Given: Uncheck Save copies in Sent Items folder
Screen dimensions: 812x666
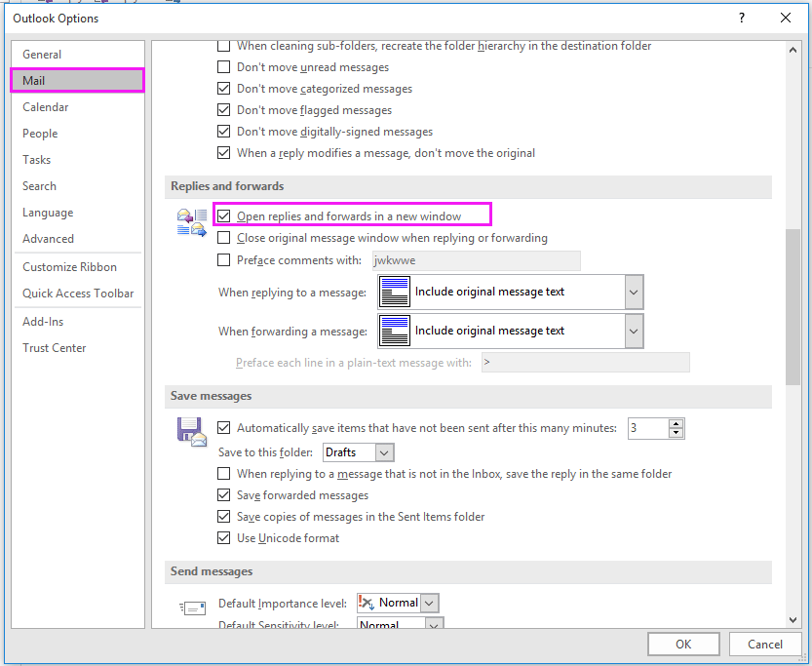Looking at the screenshot, I should [224, 517].
